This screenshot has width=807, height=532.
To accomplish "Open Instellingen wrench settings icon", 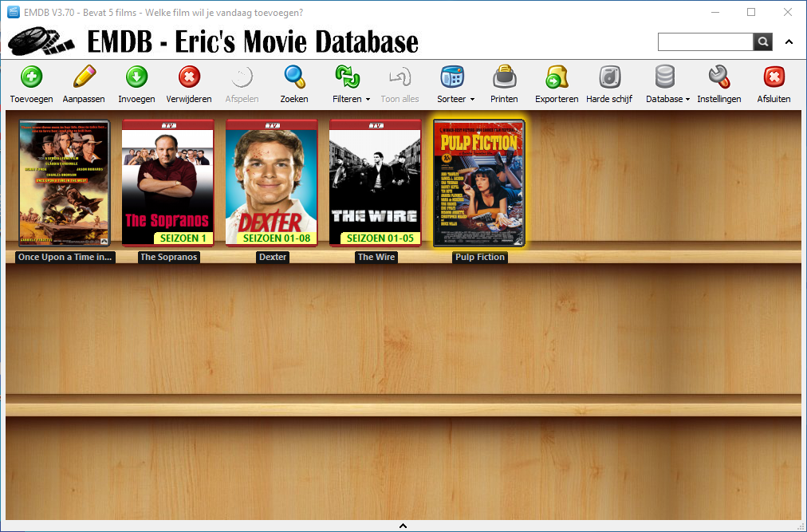I will pyautogui.click(x=718, y=77).
